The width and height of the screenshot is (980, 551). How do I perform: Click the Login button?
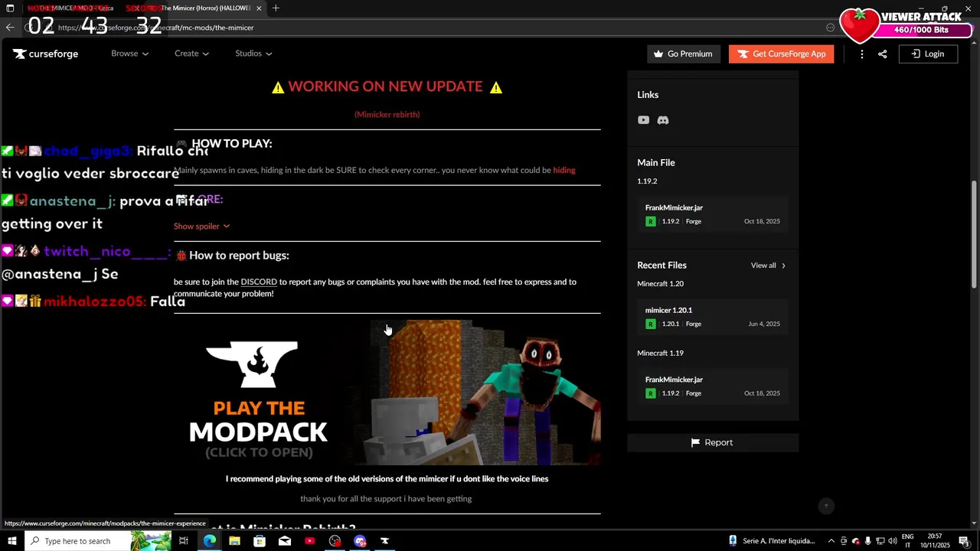[x=927, y=54]
